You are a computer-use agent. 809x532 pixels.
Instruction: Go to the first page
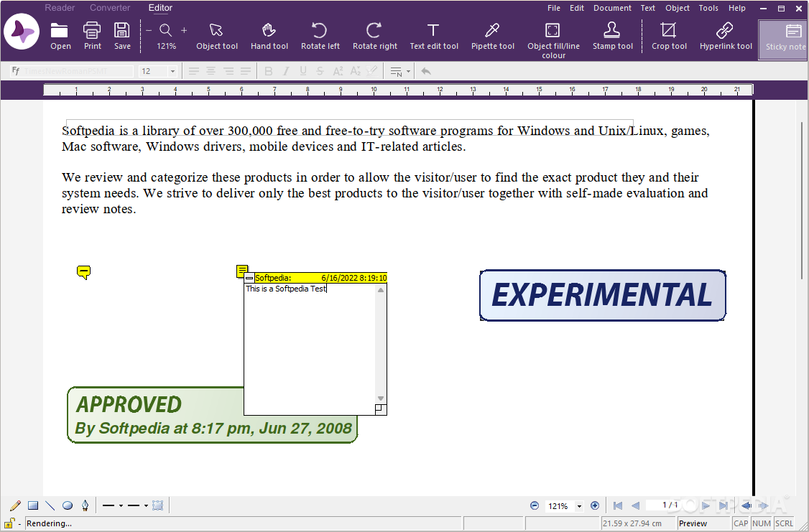click(618, 505)
